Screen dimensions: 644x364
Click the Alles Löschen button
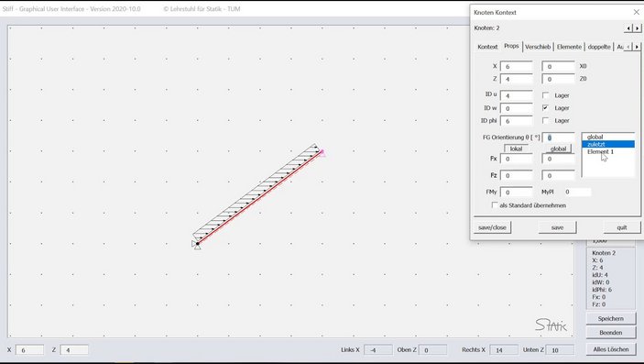click(611, 349)
